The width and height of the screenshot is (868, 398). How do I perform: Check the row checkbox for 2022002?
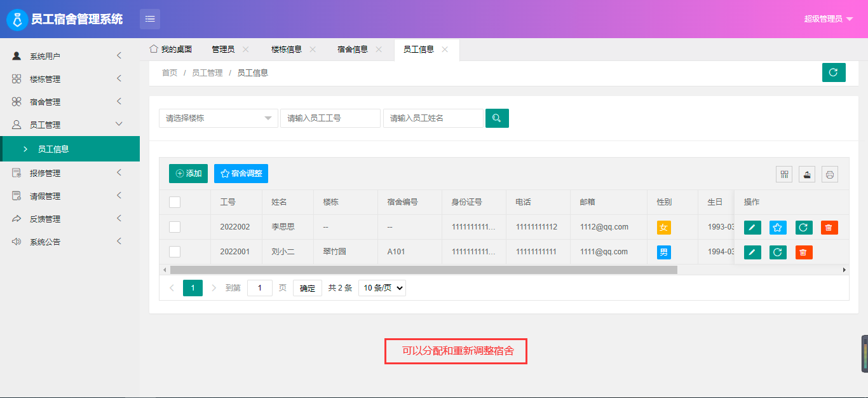pyautogui.click(x=175, y=227)
